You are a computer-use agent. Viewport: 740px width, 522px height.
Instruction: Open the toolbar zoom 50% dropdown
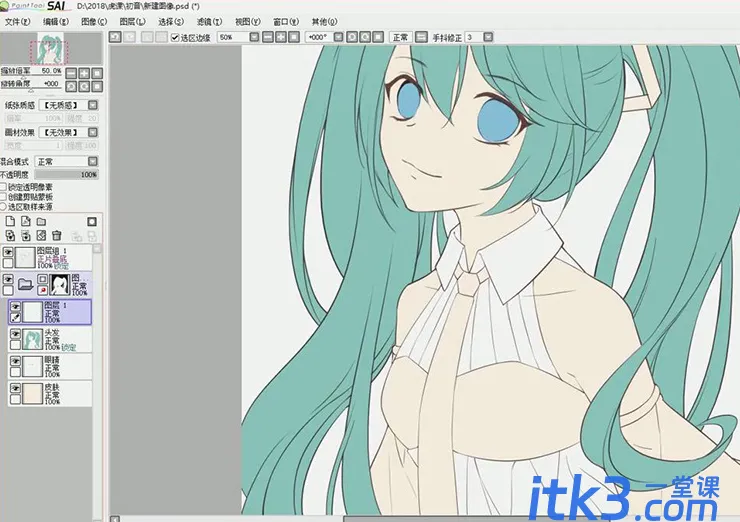[x=254, y=37]
